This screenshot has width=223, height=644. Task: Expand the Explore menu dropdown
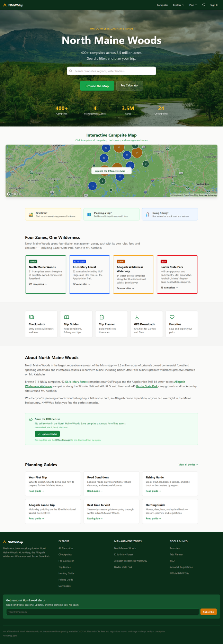[178, 5]
